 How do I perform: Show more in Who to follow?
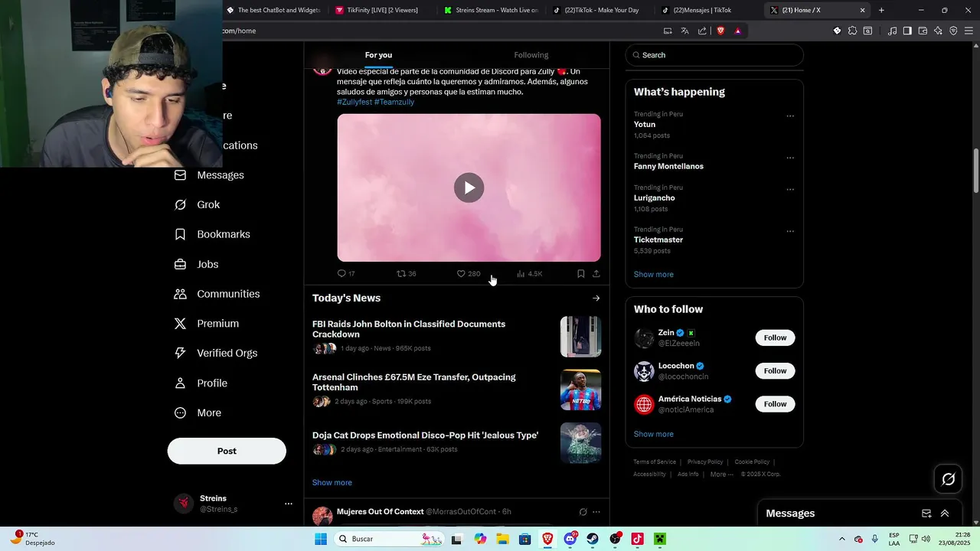pyautogui.click(x=654, y=434)
